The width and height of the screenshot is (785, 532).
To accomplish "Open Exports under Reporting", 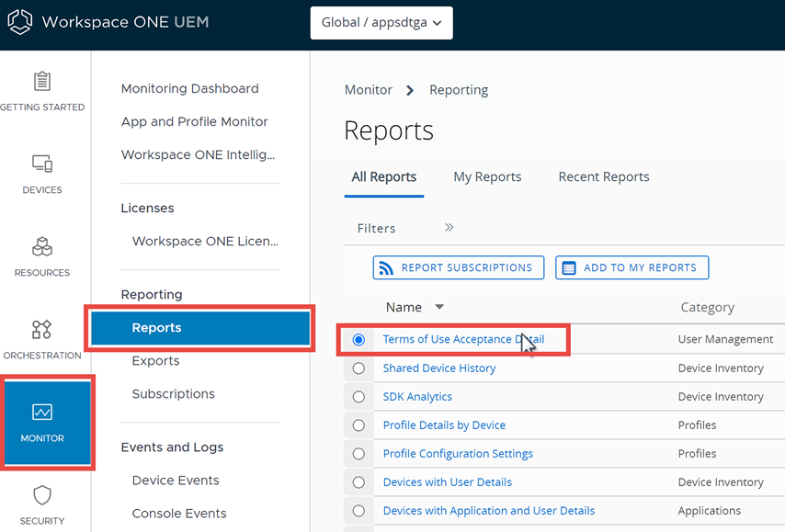I will click(x=155, y=361).
